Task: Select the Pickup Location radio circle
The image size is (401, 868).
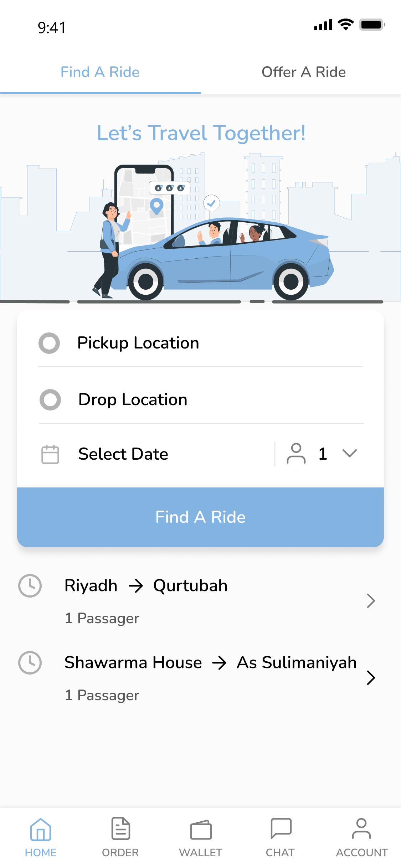Action: [x=49, y=343]
